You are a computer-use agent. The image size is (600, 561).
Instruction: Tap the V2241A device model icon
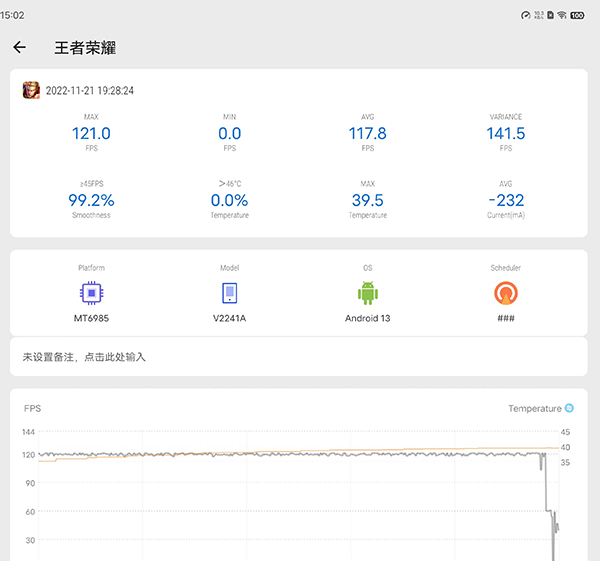click(x=230, y=293)
